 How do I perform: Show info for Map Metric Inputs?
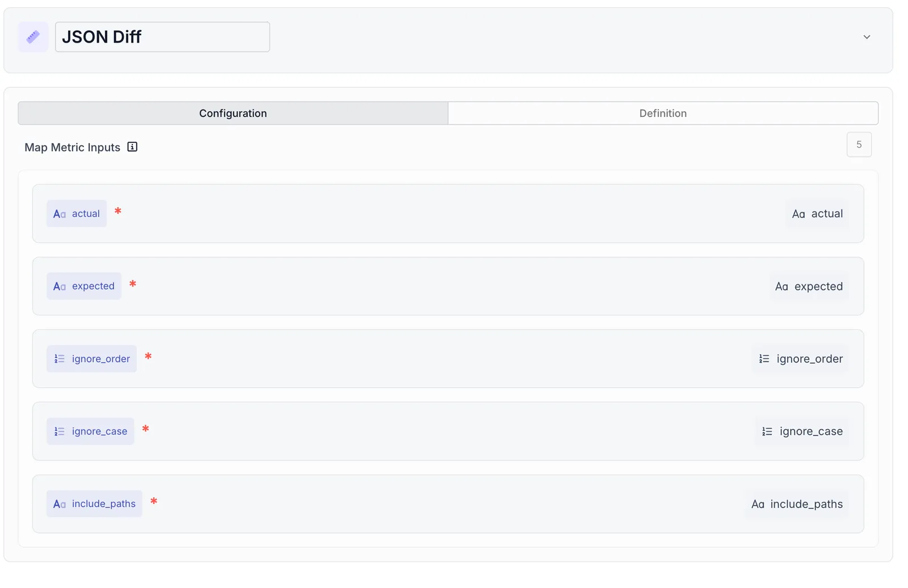click(132, 147)
